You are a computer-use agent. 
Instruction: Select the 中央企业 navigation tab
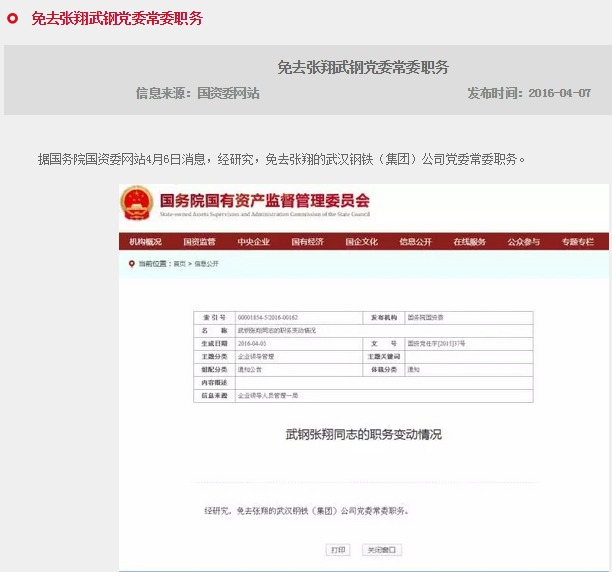253,242
